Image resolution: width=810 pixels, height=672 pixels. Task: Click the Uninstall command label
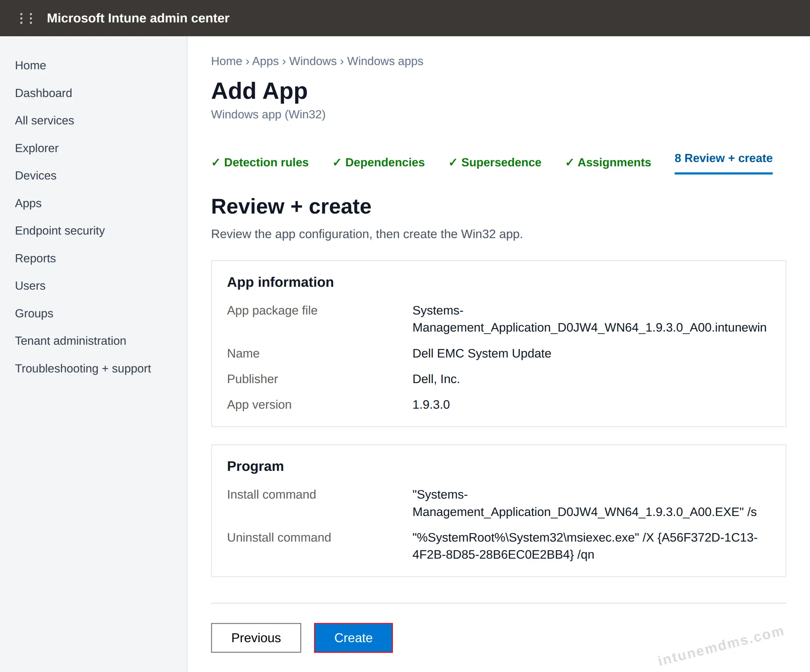tap(279, 537)
